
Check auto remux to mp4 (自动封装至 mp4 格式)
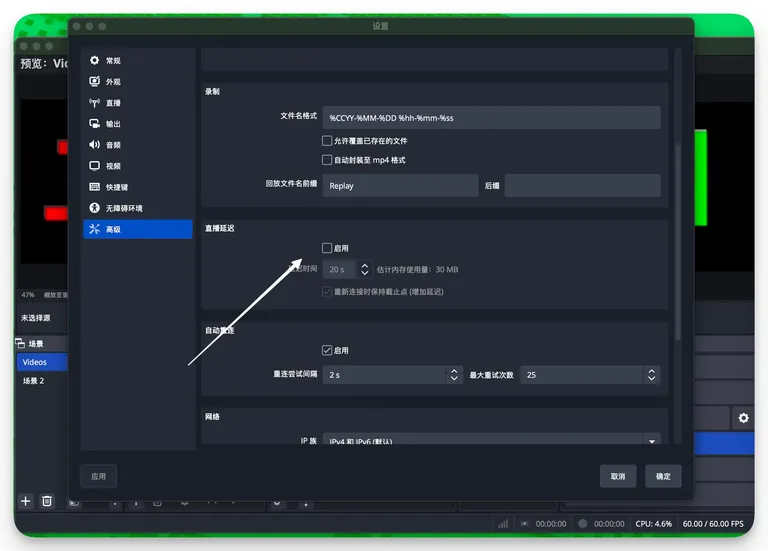click(327, 160)
